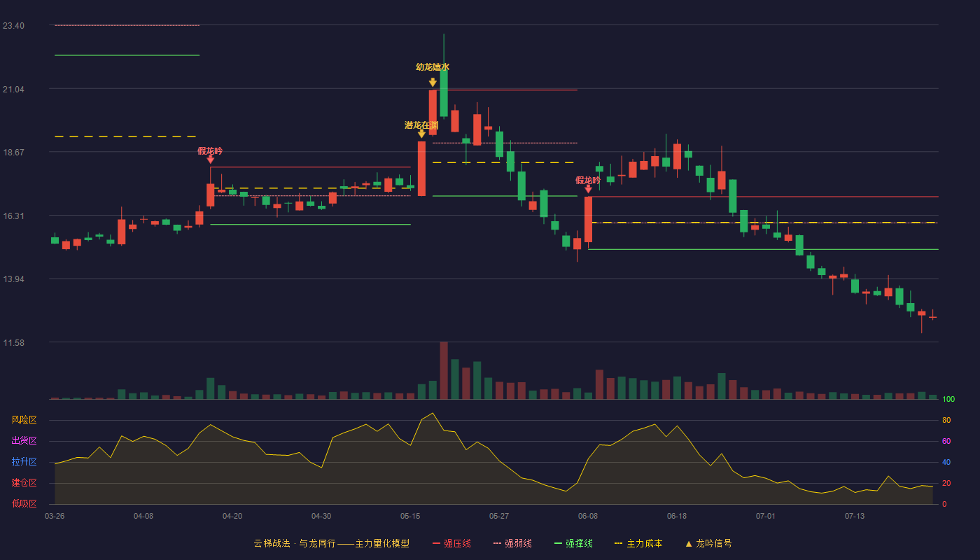Click the 11.58 price axis label
980x560 pixels.
point(13,342)
